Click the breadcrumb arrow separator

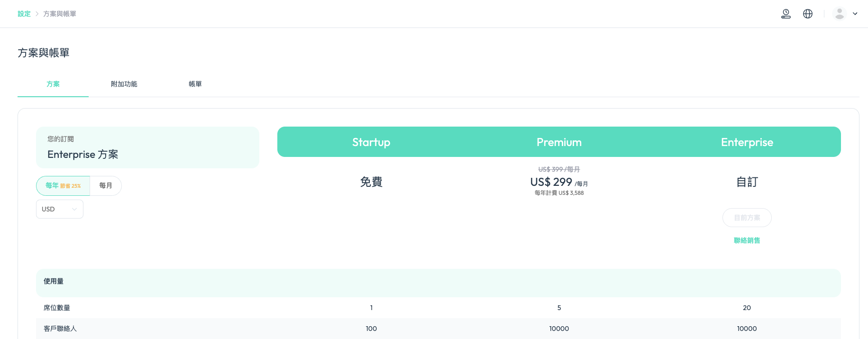[x=37, y=14]
